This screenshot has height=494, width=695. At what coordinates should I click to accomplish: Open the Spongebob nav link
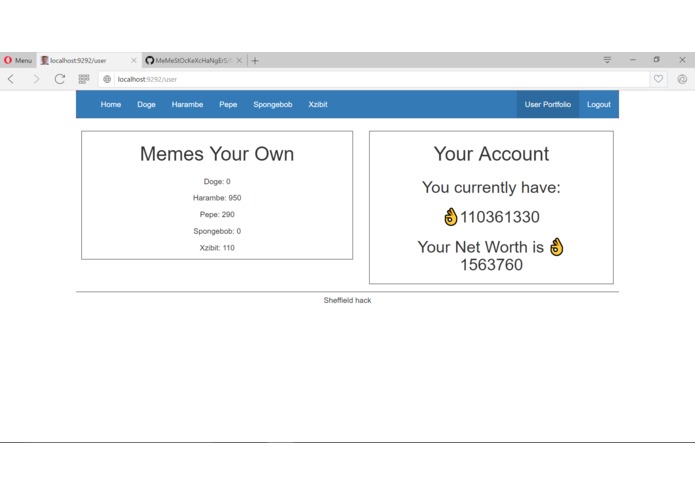click(273, 105)
